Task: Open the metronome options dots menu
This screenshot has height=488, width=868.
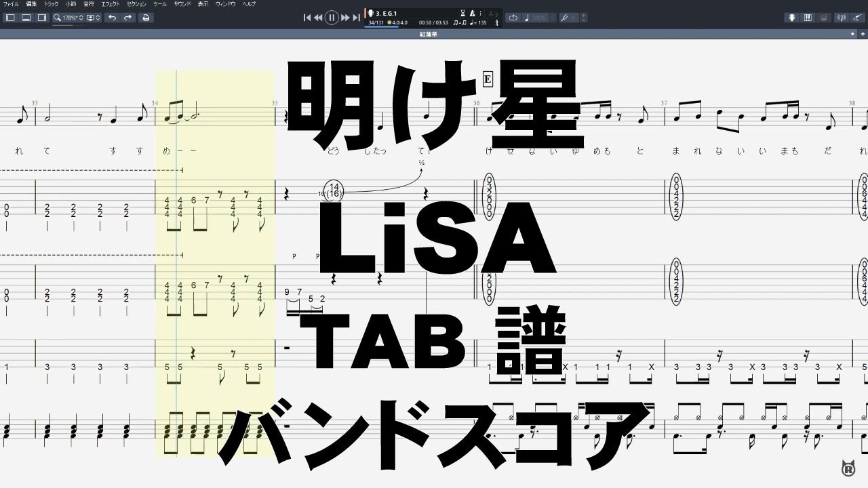Action: coord(480,13)
